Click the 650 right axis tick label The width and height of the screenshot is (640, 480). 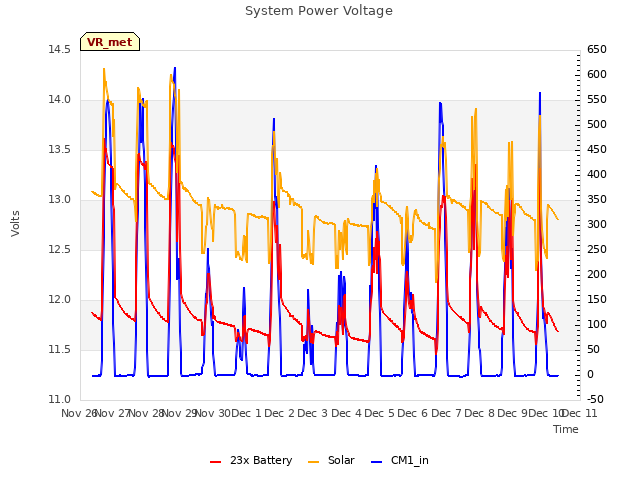click(597, 49)
